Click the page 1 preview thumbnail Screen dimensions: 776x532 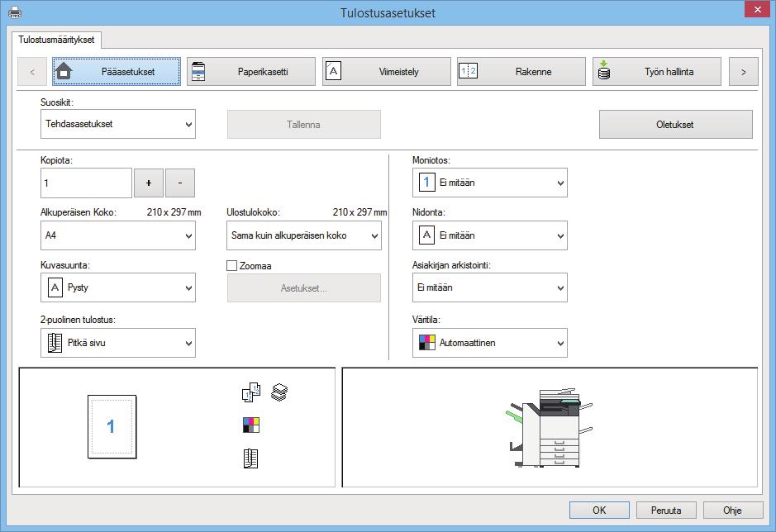coord(112,426)
